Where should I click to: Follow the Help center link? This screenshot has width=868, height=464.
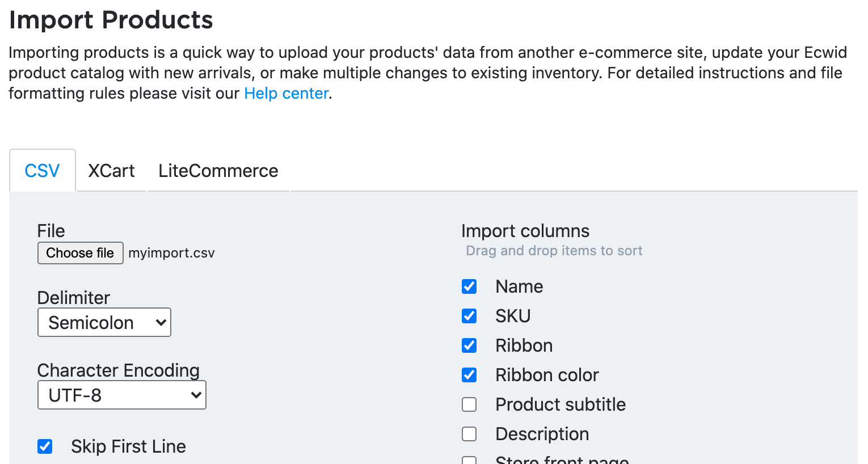click(286, 93)
